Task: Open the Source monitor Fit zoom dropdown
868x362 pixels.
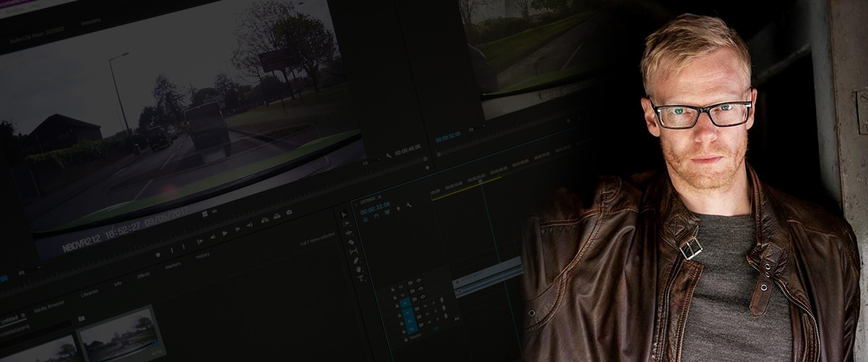Action: (30, 271)
